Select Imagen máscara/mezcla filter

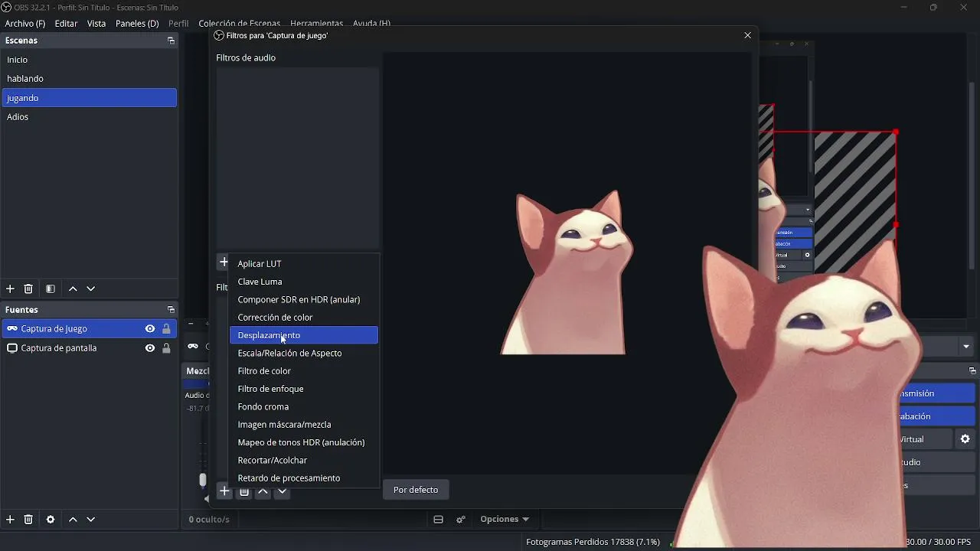click(304, 425)
